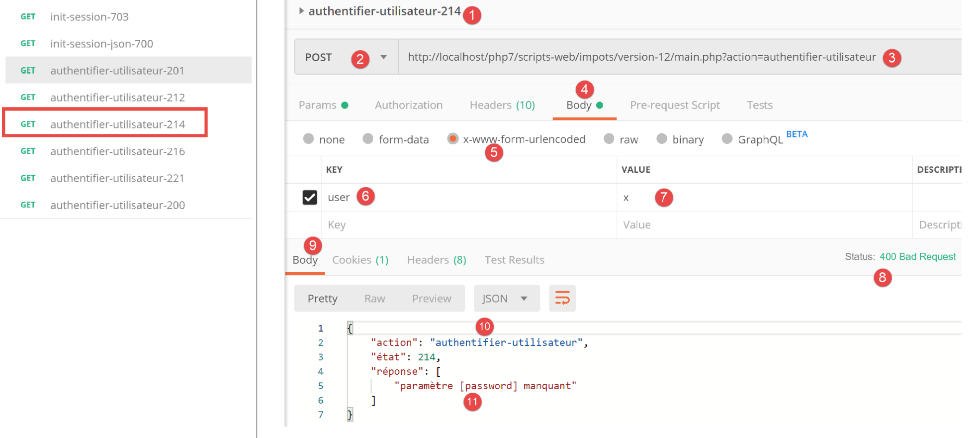
Task: Click the empty Key input field
Action: 467,225
